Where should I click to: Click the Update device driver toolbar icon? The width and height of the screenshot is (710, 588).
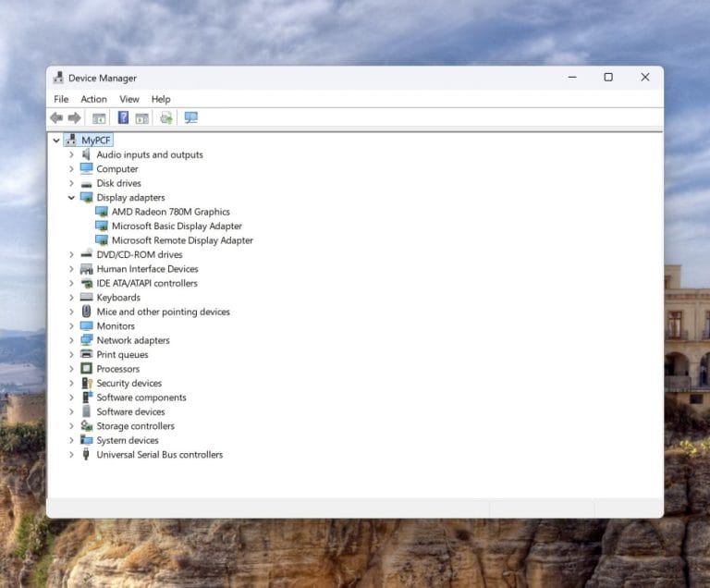166,117
